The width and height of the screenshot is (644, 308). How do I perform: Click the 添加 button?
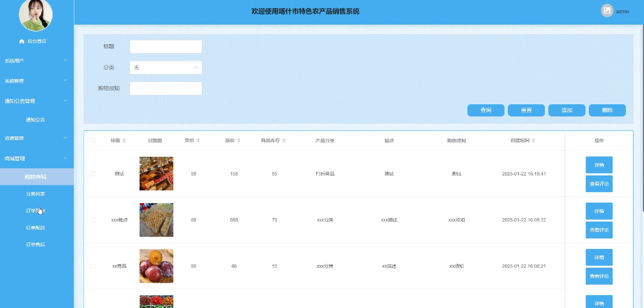567,110
